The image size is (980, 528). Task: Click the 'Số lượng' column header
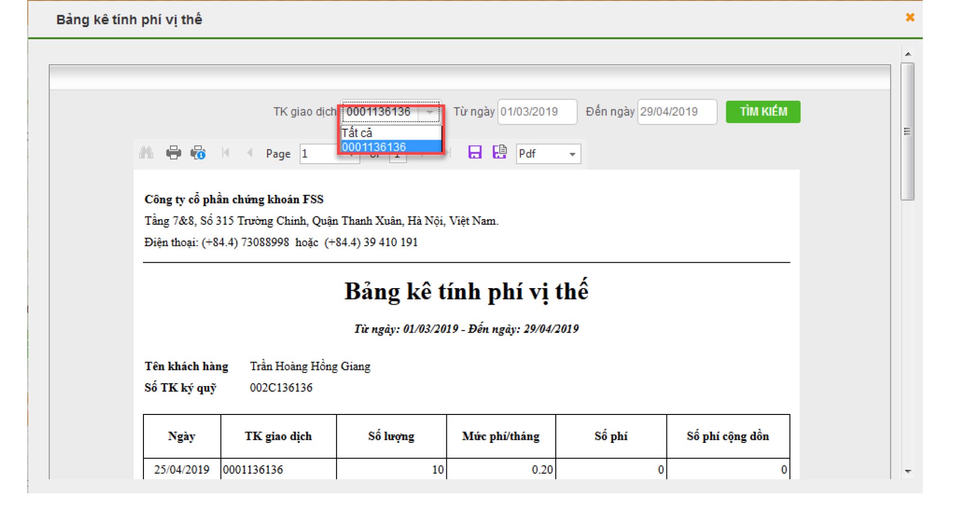(391, 436)
